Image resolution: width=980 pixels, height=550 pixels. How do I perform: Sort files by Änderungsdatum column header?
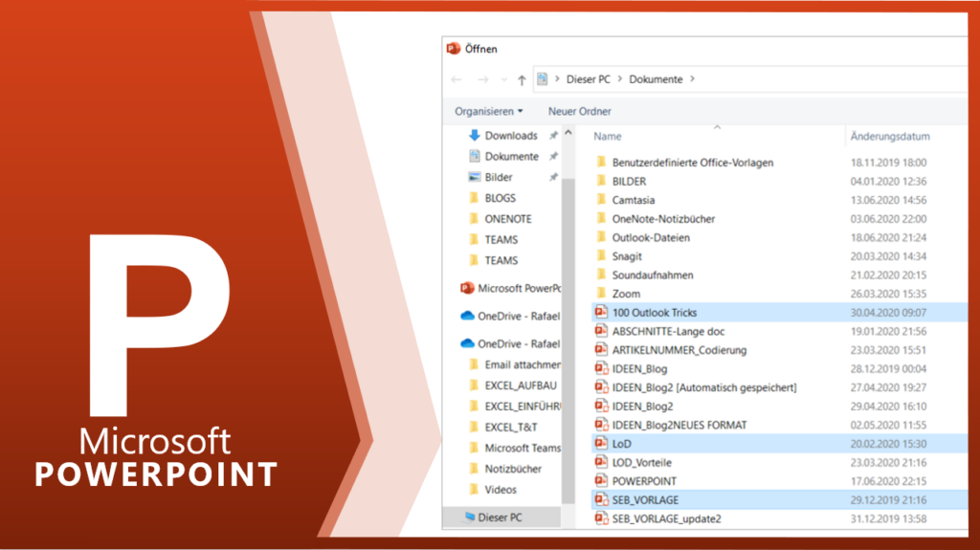coord(889,137)
